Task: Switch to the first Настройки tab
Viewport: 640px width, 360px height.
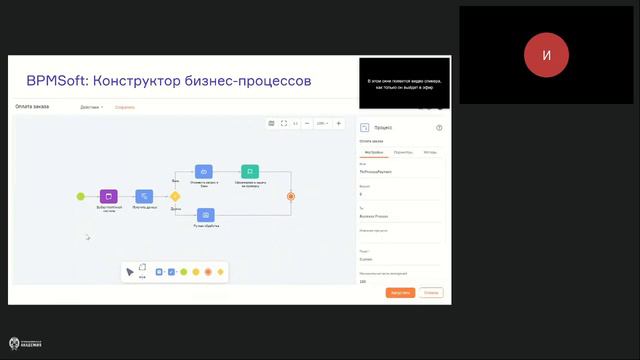Action: tap(374, 153)
